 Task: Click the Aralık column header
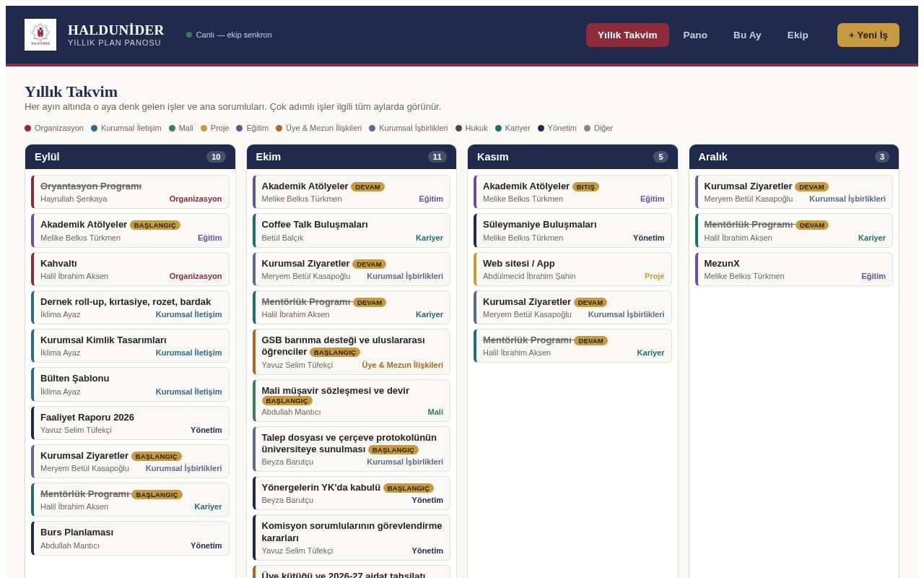click(794, 157)
